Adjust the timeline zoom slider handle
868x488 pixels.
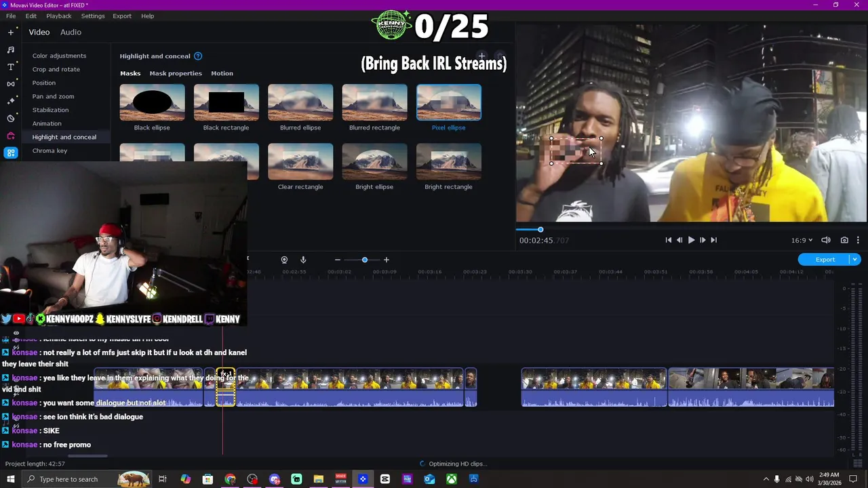coord(365,260)
